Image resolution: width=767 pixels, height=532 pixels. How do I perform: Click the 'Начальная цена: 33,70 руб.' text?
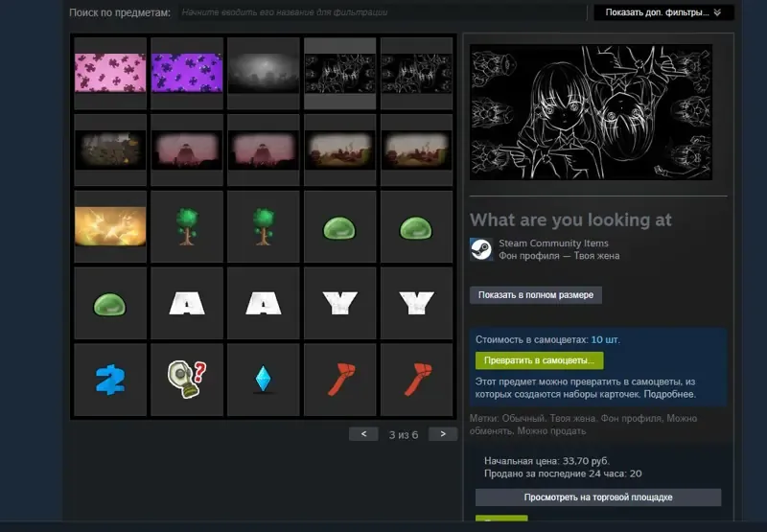546,461
